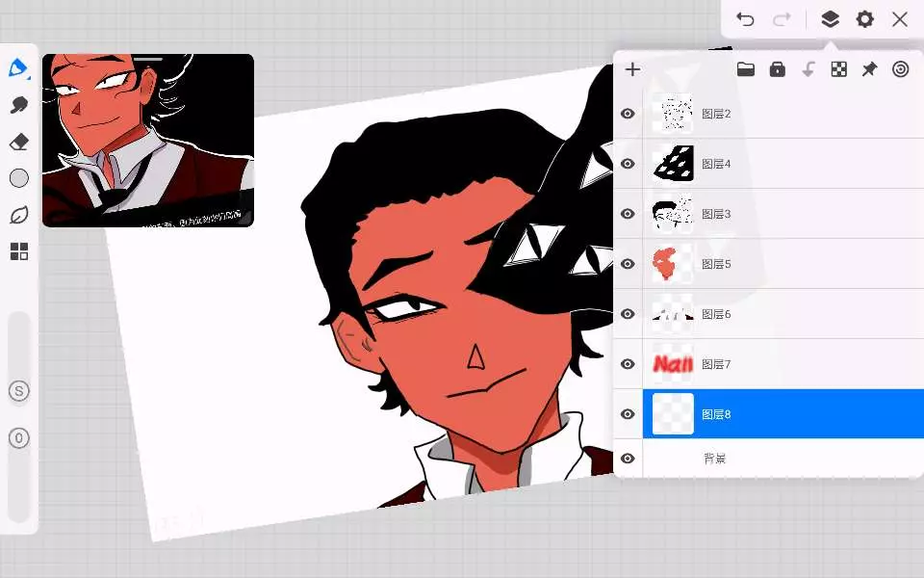Lock the selected layer
The image size is (924, 578).
click(x=778, y=69)
